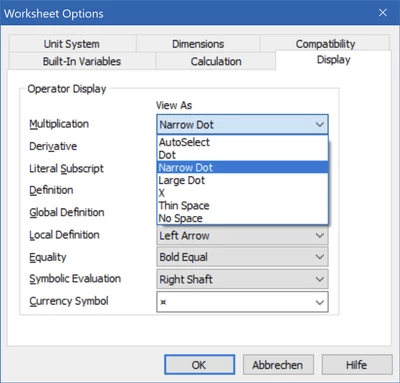The image size is (400, 383).
Task: Close the Worksheet Options dialog
Action: 383,13
